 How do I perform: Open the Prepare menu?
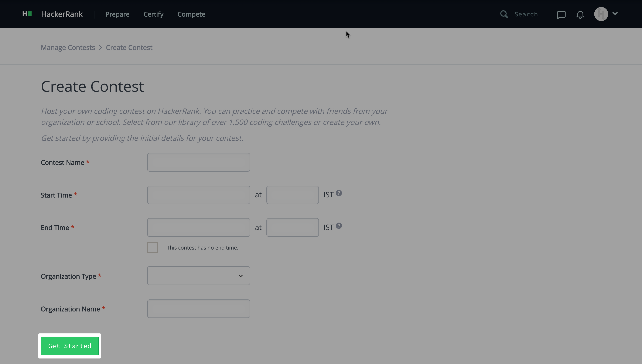[117, 14]
